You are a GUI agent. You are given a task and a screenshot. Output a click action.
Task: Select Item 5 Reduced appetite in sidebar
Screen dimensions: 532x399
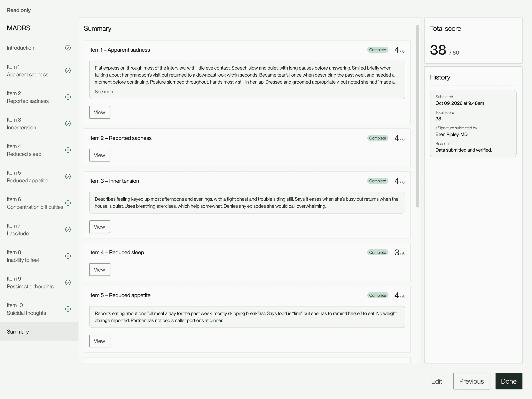pyautogui.click(x=39, y=177)
